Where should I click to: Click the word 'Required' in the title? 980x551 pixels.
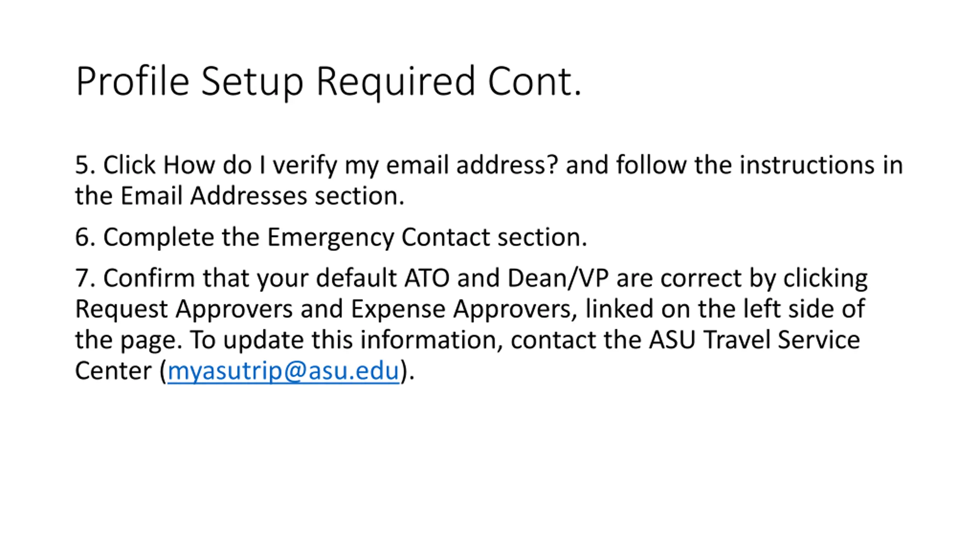(x=396, y=82)
